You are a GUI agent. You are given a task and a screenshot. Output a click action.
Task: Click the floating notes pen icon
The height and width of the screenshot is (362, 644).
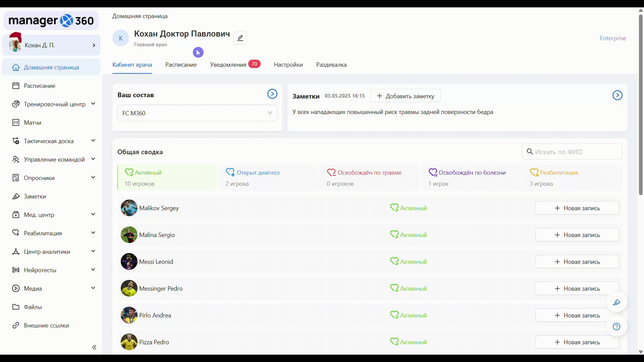pos(616,302)
